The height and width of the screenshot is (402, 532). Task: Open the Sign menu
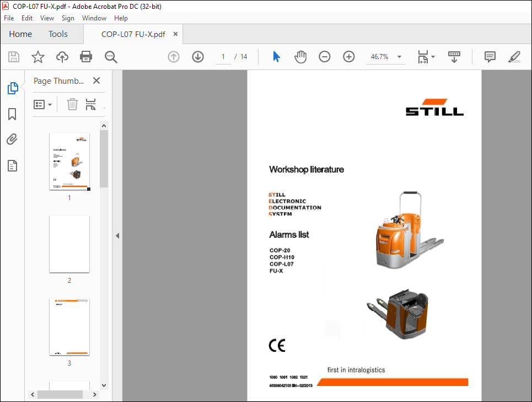click(x=68, y=18)
